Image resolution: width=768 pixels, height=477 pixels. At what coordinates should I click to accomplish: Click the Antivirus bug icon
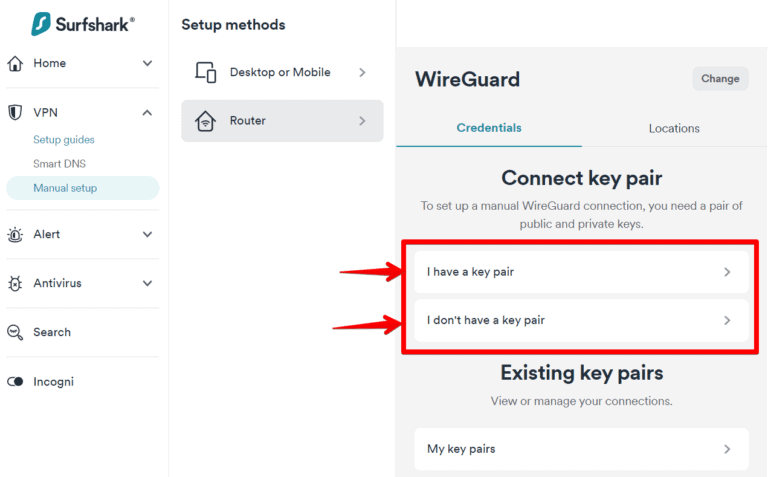pos(15,284)
